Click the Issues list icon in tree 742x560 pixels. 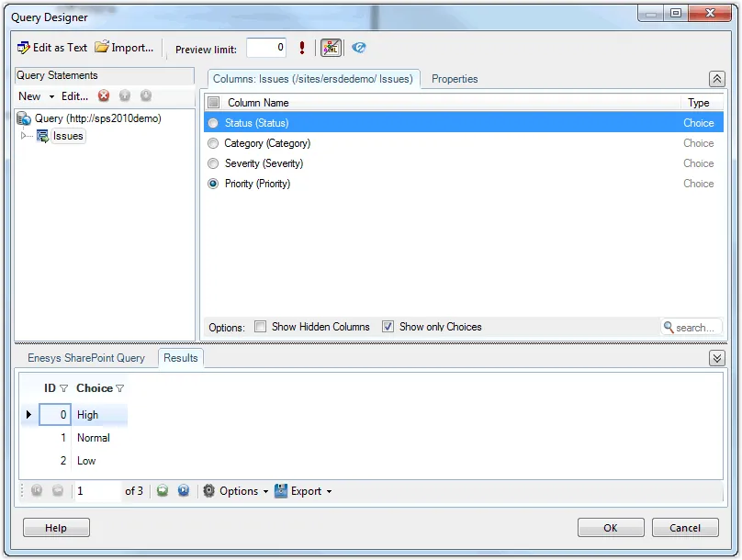tap(42, 136)
